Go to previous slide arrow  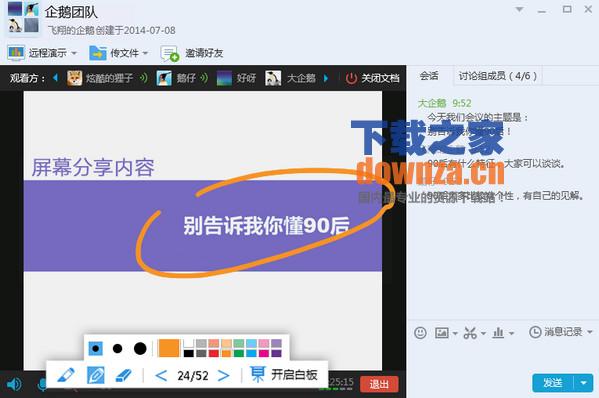coord(161,376)
